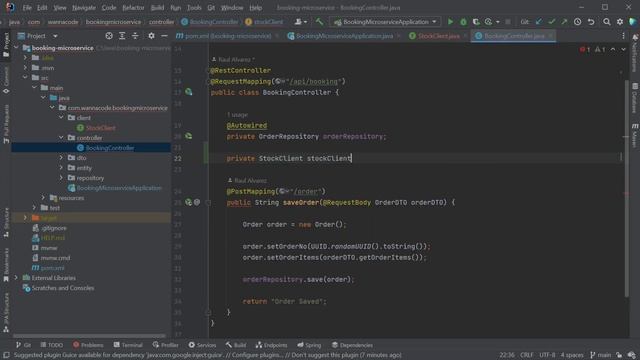Open editor tabs more-options kebab icon
The width and height of the screenshot is (640, 360).
(x=623, y=36)
